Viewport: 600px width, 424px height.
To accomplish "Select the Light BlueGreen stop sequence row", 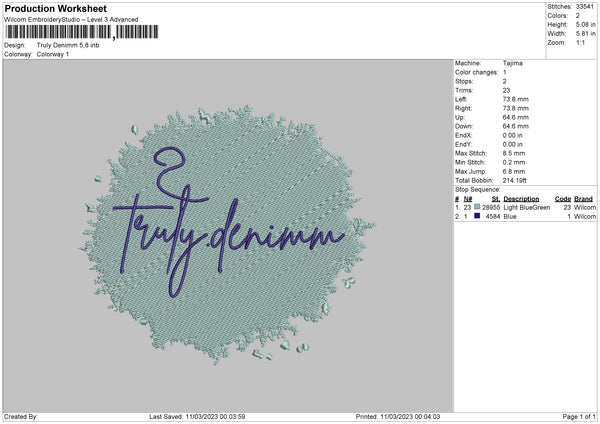I will pos(525,207).
